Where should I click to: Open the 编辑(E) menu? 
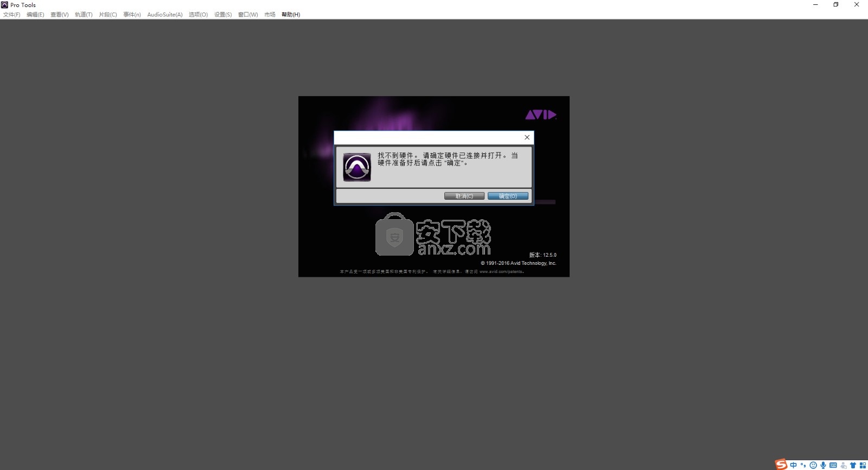[x=35, y=15]
